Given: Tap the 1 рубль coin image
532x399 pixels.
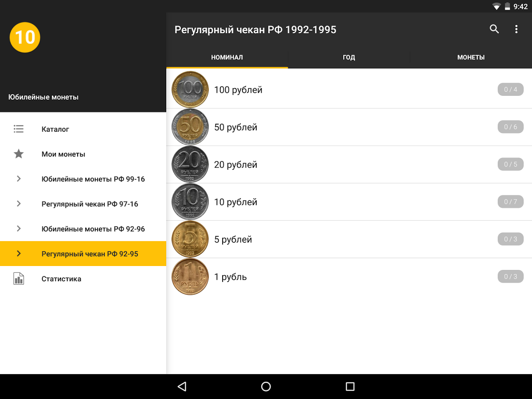Looking at the screenshot, I should (x=190, y=277).
